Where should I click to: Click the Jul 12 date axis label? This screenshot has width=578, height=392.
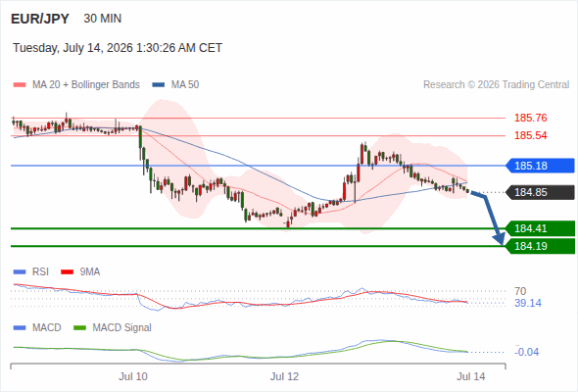(284, 376)
